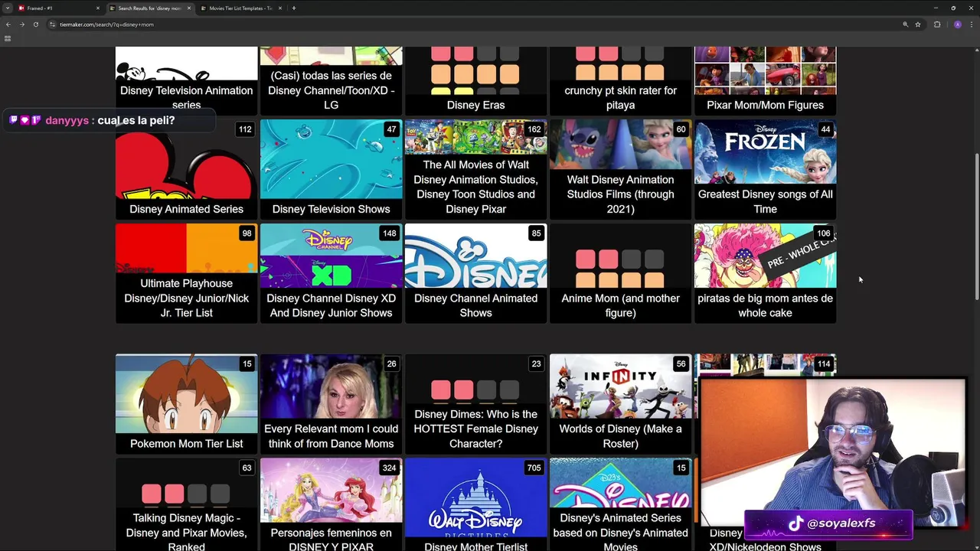Screen dimensions: 980x551
Task: Go forward with the browser forward arrow
Action: (21, 24)
